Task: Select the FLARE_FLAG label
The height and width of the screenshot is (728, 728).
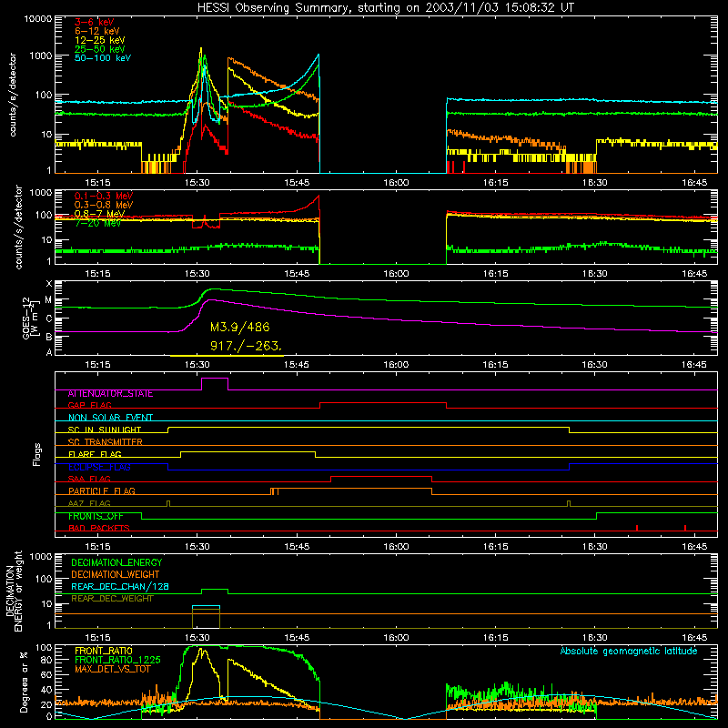Action: point(95,454)
